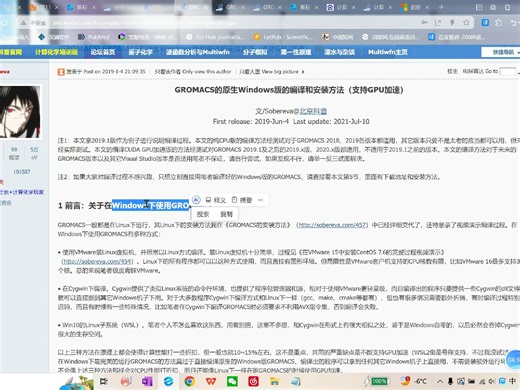This screenshot has height=390, width=520.
Task: Open the 北京科音 link under title
Action: click(x=313, y=111)
